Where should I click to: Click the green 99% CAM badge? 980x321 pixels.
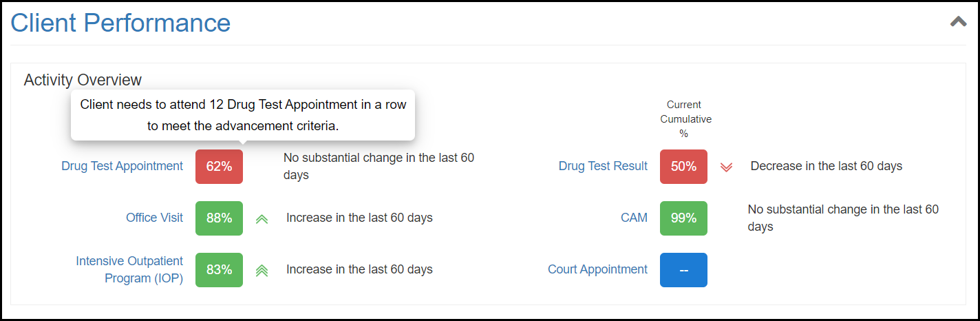pyautogui.click(x=683, y=218)
